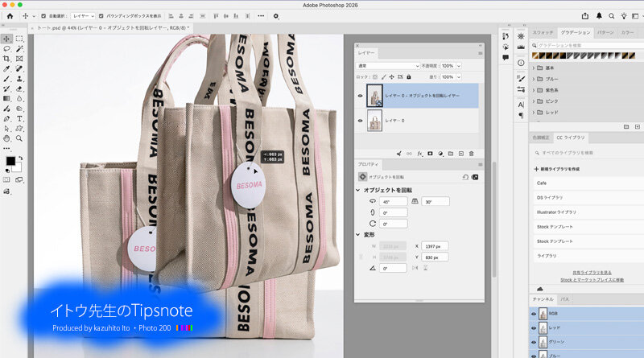Select the Gradient tool

point(6,98)
